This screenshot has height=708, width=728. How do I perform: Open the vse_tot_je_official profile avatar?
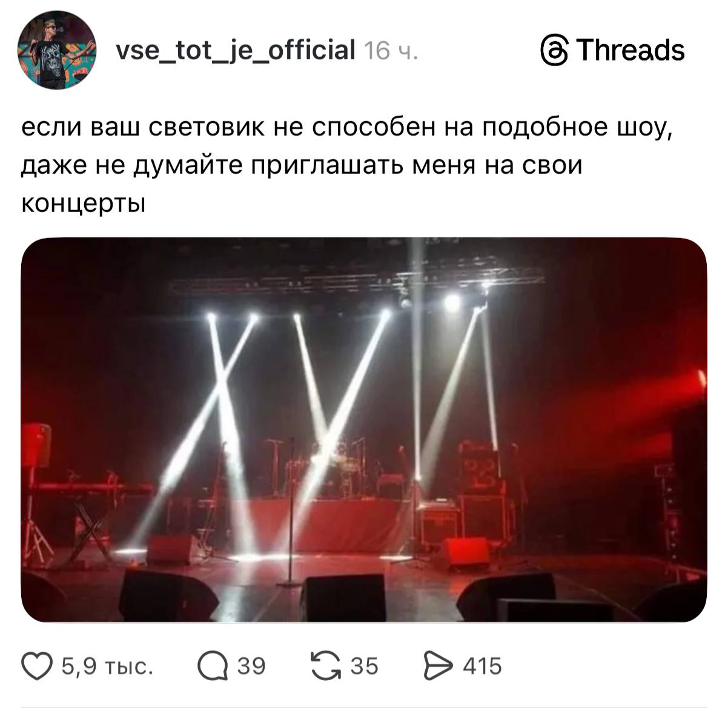coord(56,50)
